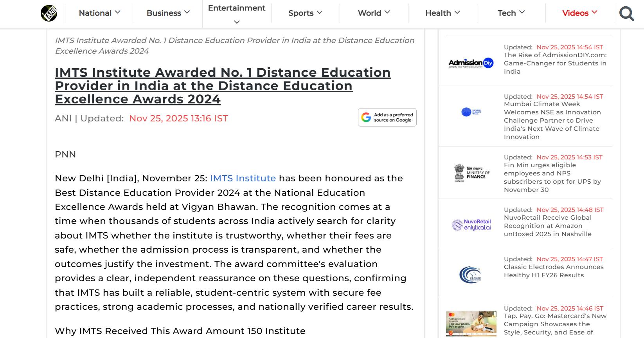The width and height of the screenshot is (644, 338).
Task: Click the 'Why IMTS Received This Award' subheading
Action: click(x=180, y=331)
